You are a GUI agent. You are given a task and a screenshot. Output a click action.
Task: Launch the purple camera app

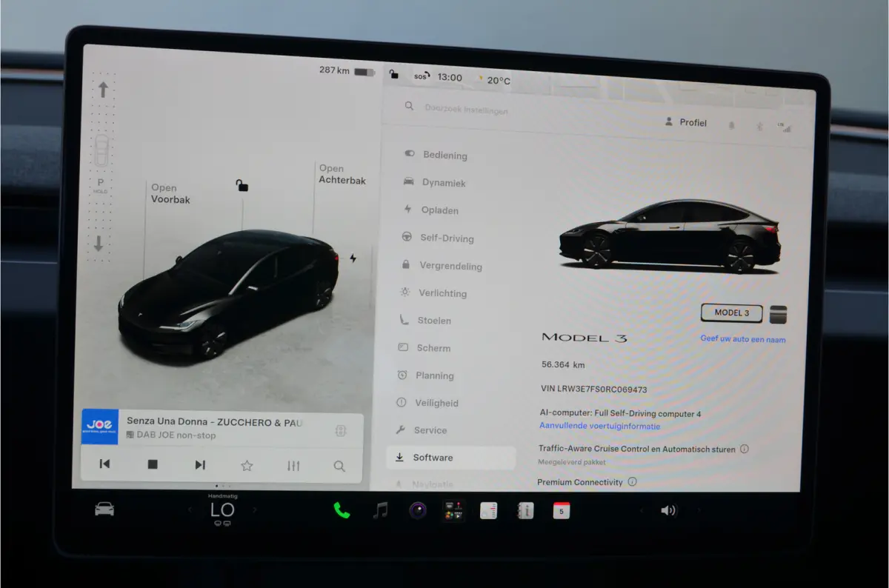click(x=418, y=510)
